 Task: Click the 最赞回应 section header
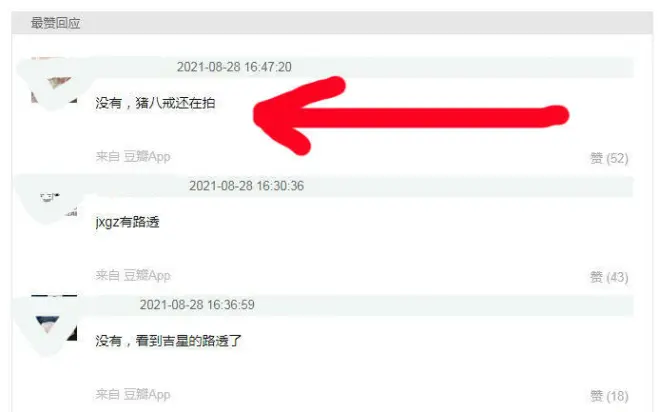coord(56,23)
